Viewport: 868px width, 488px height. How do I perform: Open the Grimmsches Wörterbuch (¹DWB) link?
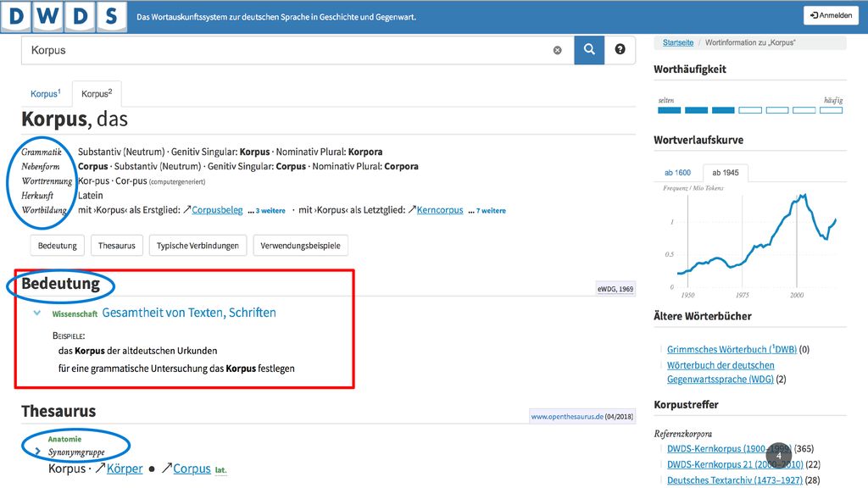(732, 350)
